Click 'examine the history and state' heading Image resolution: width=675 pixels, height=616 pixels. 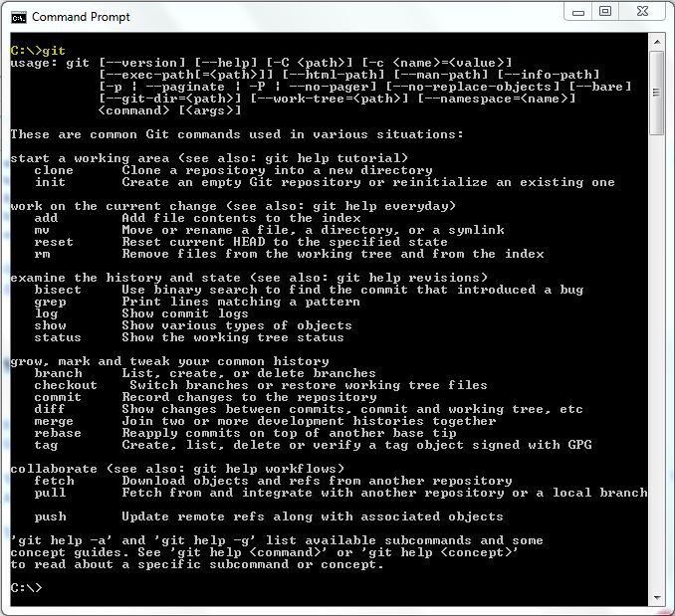pos(249,278)
